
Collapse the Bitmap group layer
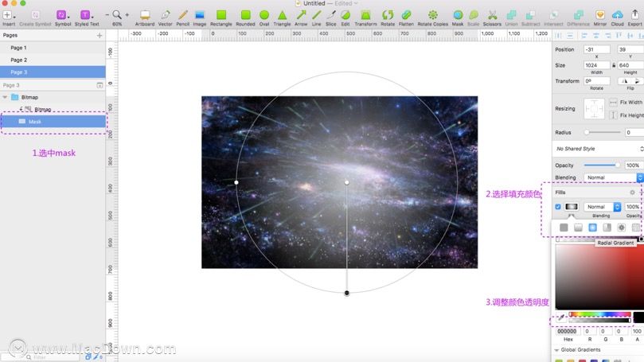[x=5, y=97]
